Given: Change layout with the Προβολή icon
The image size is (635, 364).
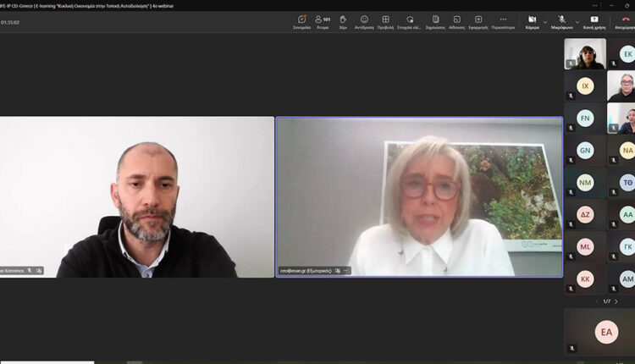Looking at the screenshot, I should (x=385, y=19).
